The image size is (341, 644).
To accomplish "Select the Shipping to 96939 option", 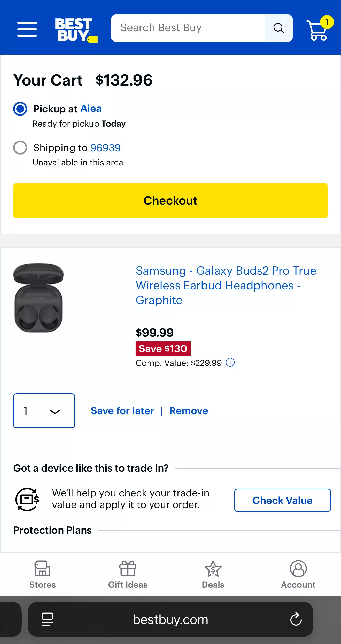I will tap(20, 148).
